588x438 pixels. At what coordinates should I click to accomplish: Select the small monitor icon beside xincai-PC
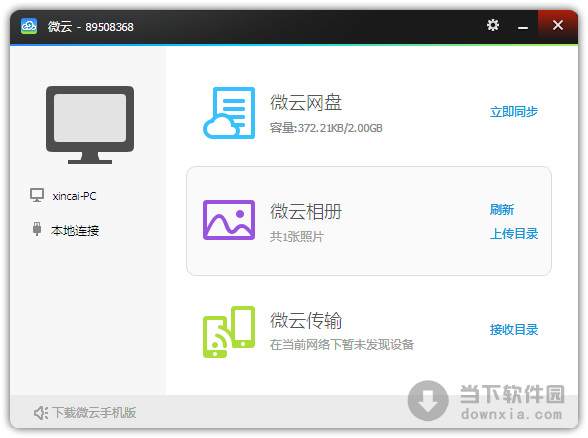pos(37,195)
